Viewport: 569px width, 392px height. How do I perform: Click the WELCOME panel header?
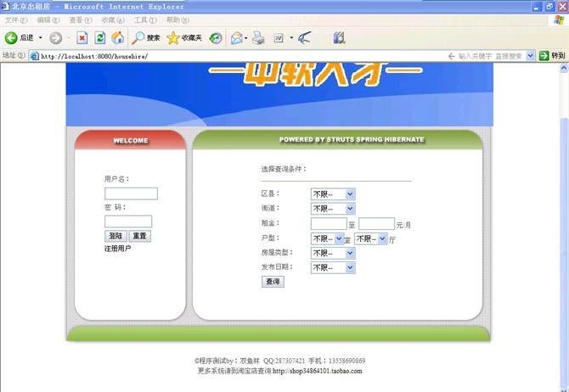pos(130,140)
